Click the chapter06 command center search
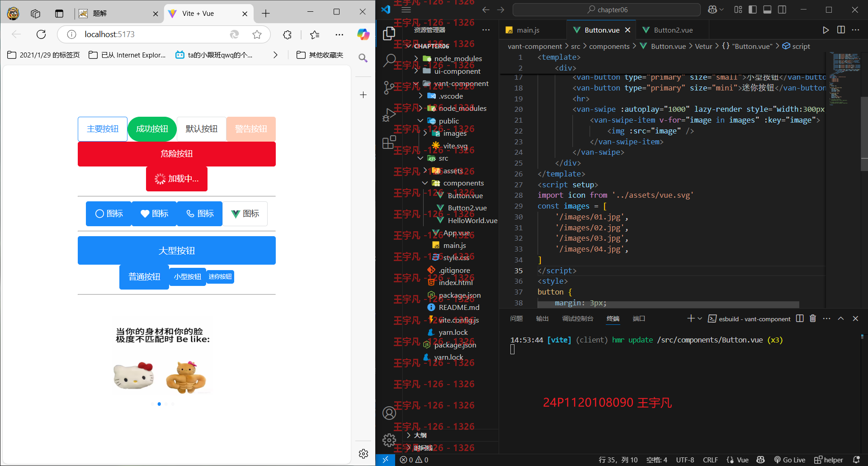Image resolution: width=868 pixels, height=466 pixels. point(607,10)
